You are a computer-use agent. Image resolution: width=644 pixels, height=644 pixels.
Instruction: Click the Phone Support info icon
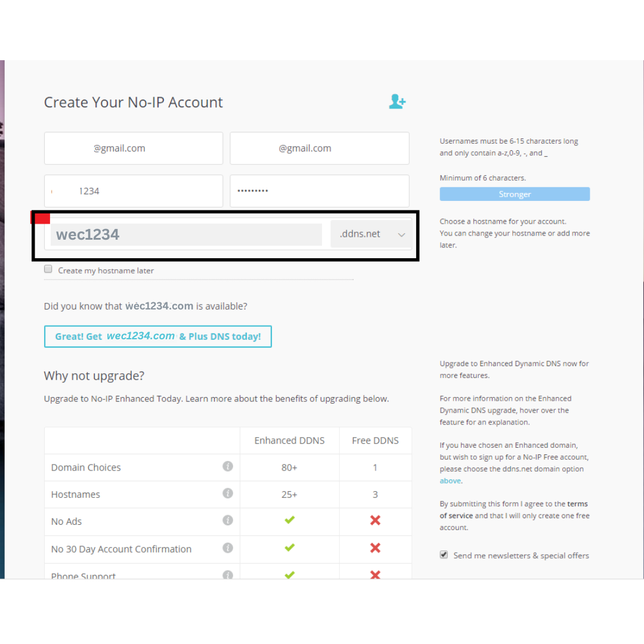tap(228, 575)
